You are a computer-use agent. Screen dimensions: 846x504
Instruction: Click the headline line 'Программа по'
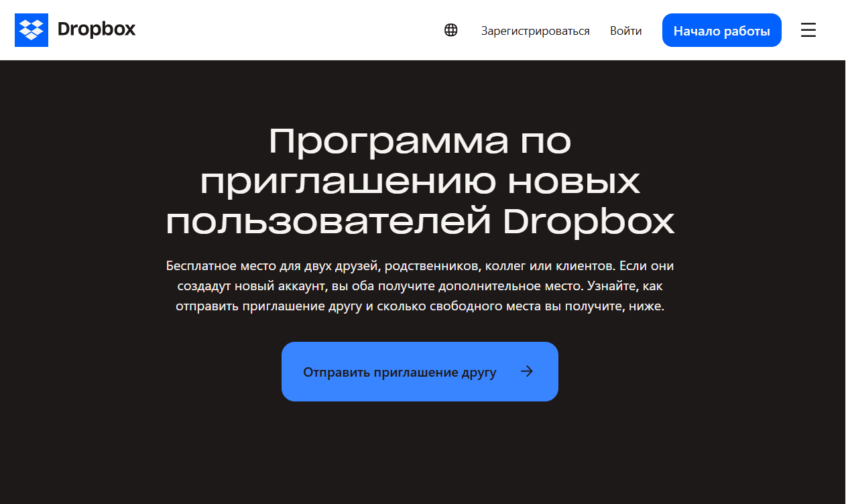pos(420,142)
